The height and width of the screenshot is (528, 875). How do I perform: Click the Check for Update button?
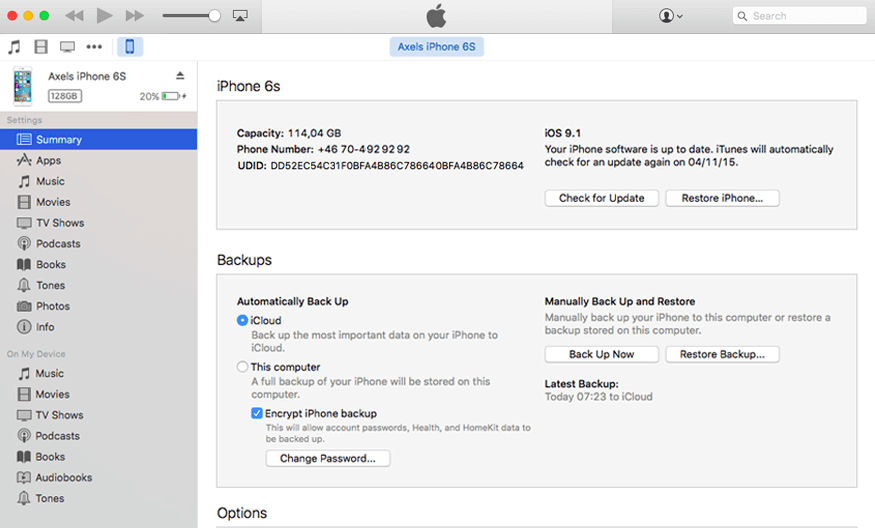(x=601, y=198)
